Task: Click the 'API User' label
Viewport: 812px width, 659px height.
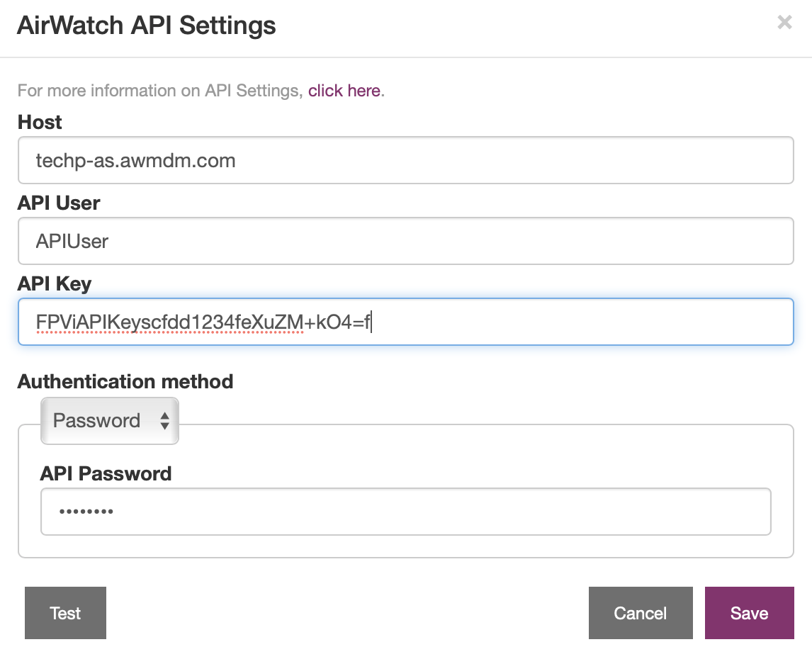Action: coord(59,203)
